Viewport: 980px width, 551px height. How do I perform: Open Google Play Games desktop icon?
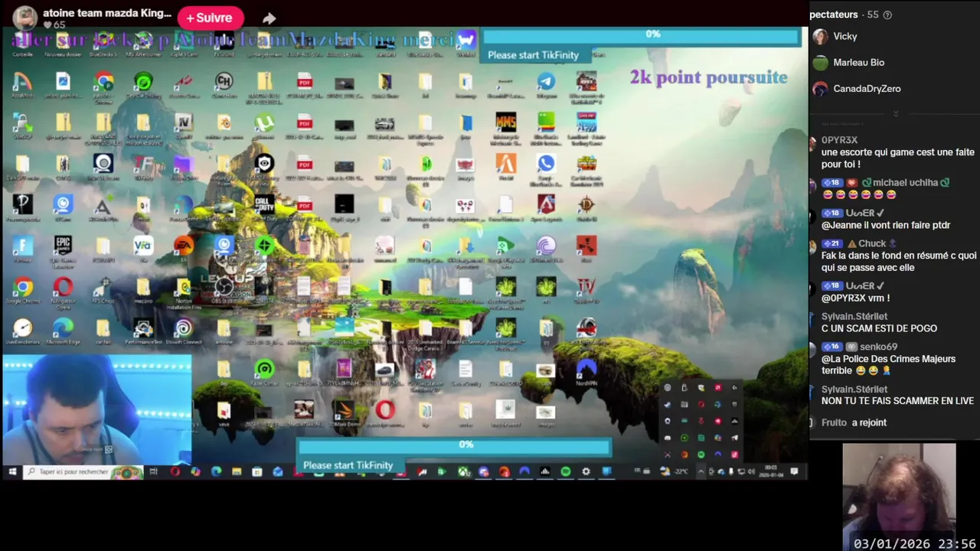[505, 246]
